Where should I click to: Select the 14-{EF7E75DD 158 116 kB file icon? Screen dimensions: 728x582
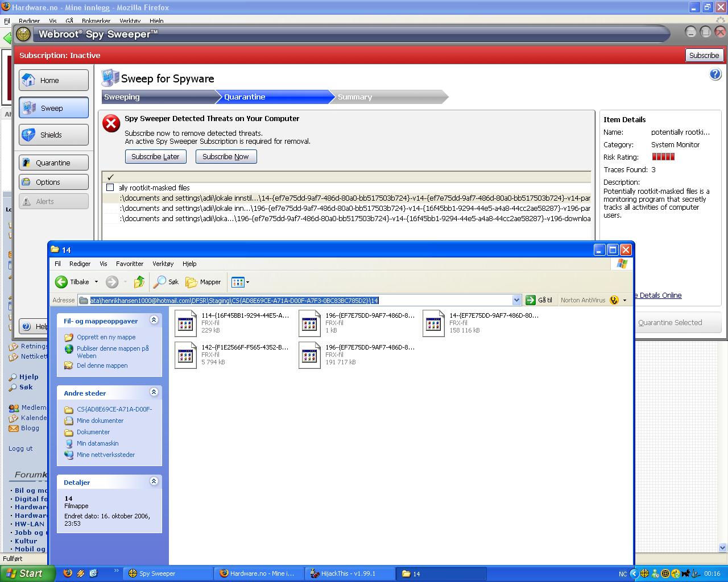(x=433, y=323)
